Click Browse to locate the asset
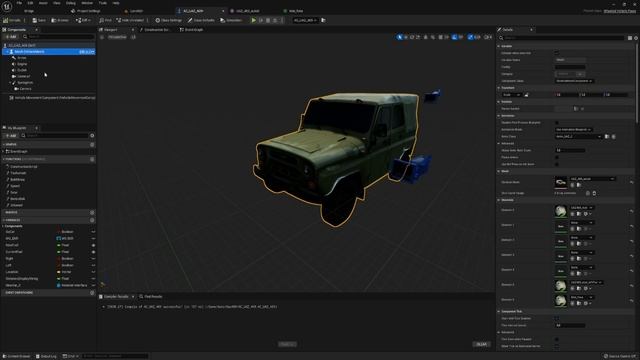The width and height of the screenshot is (640, 360). pyautogui.click(x=60, y=20)
